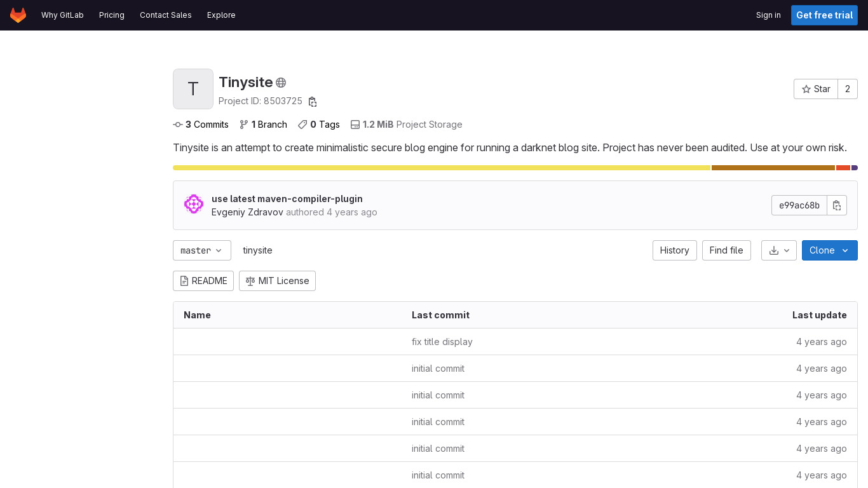
Task: Click Last commit column header
Action: pos(440,315)
